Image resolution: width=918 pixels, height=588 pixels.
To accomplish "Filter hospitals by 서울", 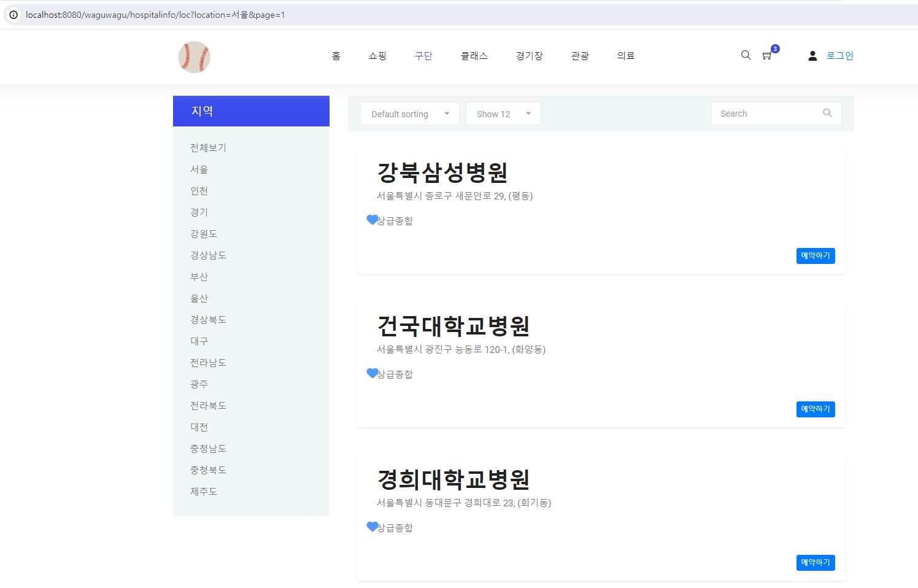I will pos(199,169).
